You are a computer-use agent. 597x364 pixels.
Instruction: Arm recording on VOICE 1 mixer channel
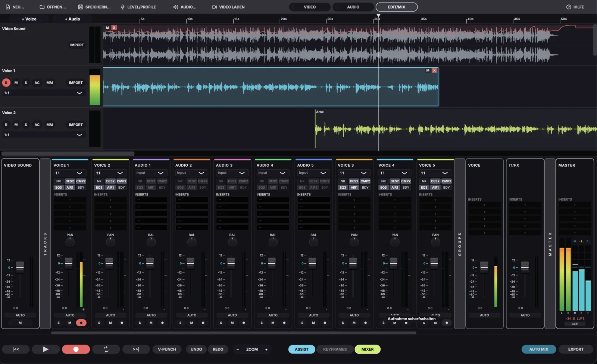point(81,323)
